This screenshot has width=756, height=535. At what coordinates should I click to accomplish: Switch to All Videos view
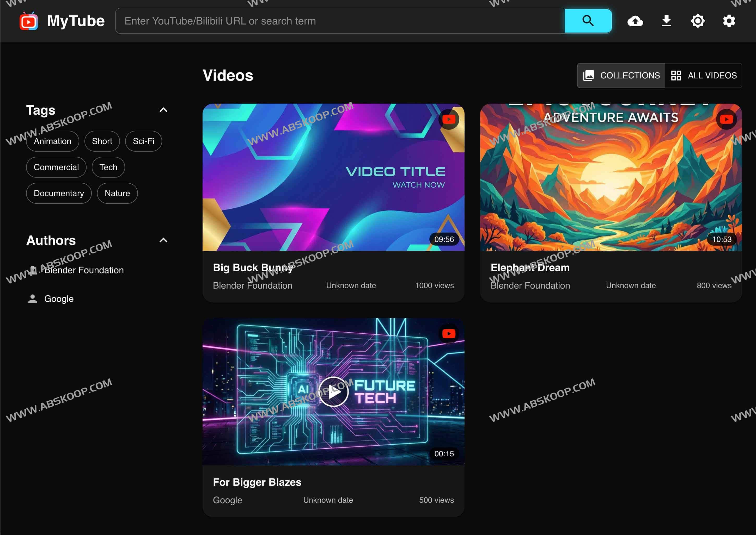tap(704, 76)
